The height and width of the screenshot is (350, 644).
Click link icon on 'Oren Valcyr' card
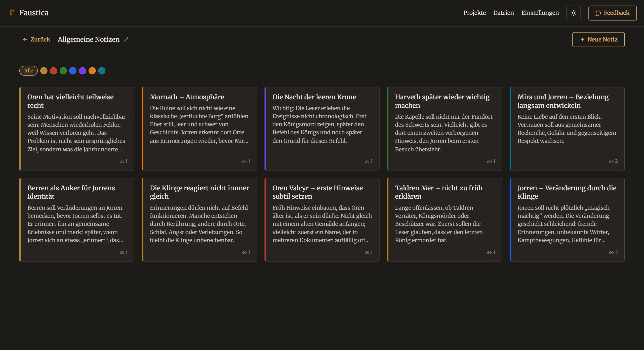click(367, 252)
